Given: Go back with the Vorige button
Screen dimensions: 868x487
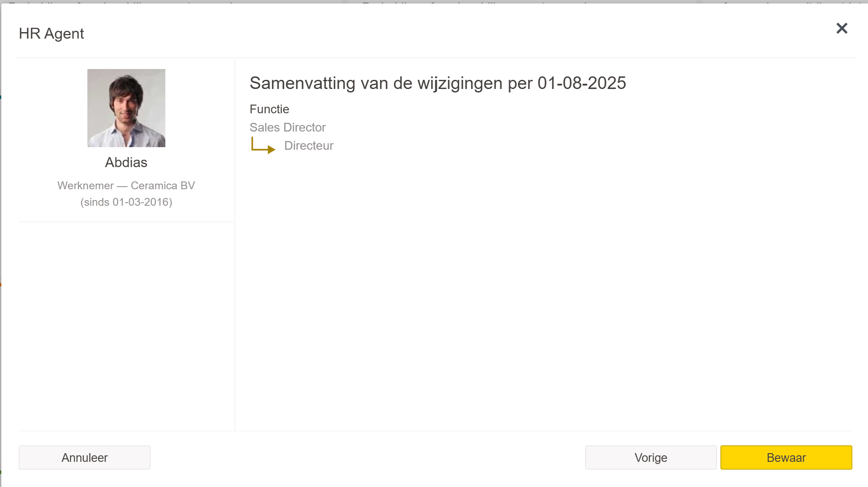Looking at the screenshot, I should click(651, 457).
